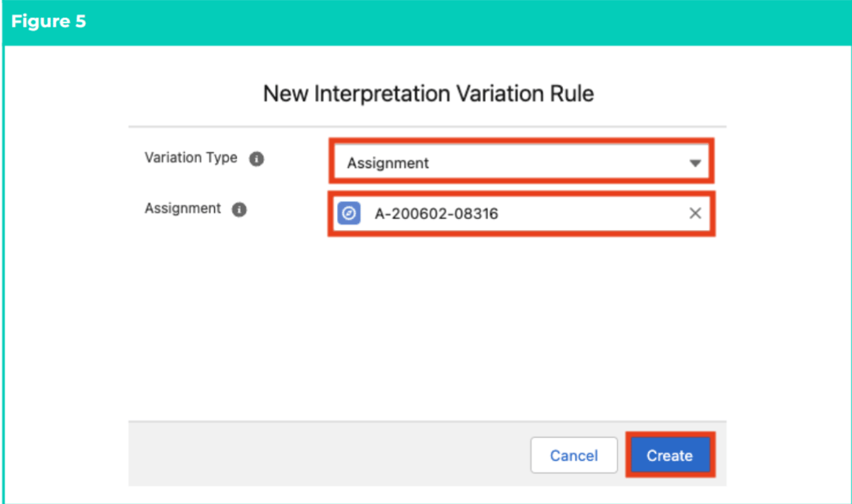Click the compass icon beside A-200602-08316
The height and width of the screenshot is (504, 852).
[x=349, y=213]
